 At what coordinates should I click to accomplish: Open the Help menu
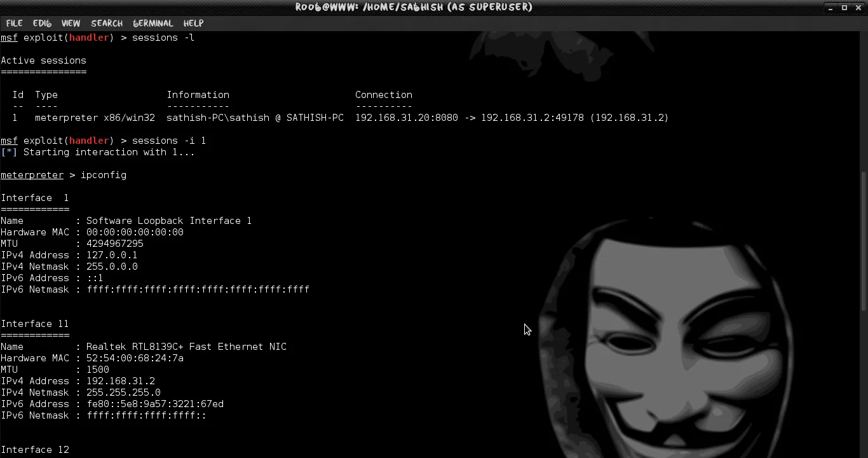click(193, 23)
